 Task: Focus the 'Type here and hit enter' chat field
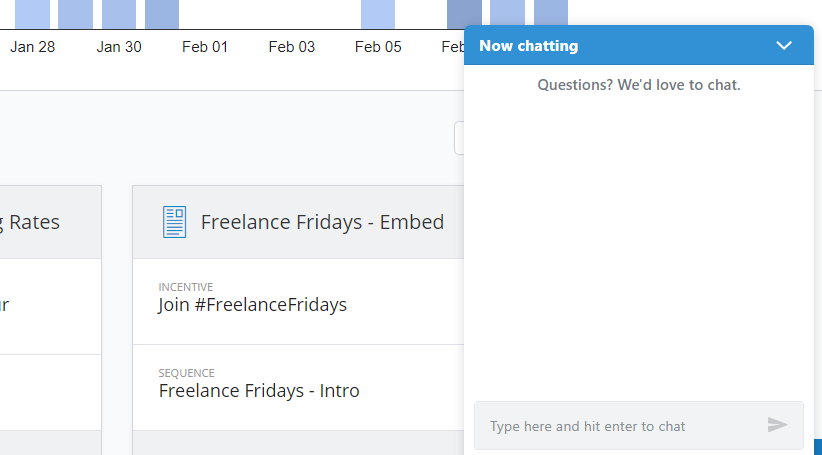click(639, 426)
